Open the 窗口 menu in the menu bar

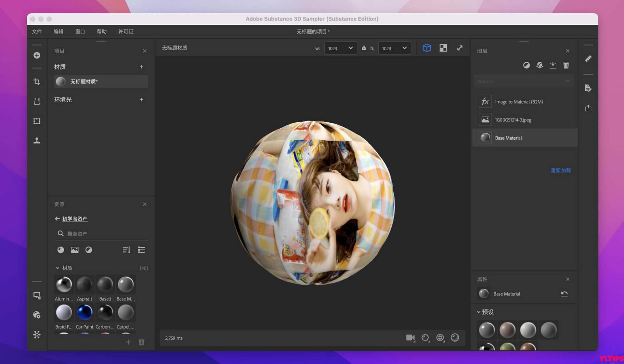80,31
